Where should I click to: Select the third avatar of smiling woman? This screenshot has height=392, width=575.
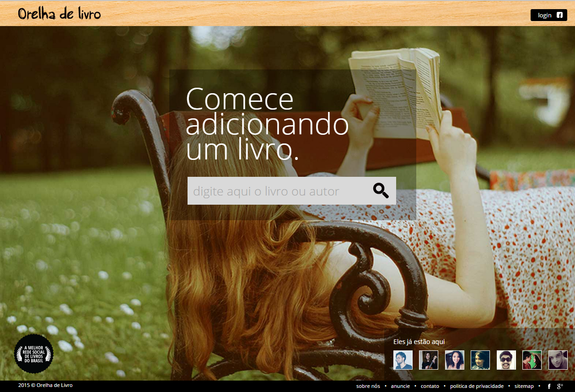(455, 360)
